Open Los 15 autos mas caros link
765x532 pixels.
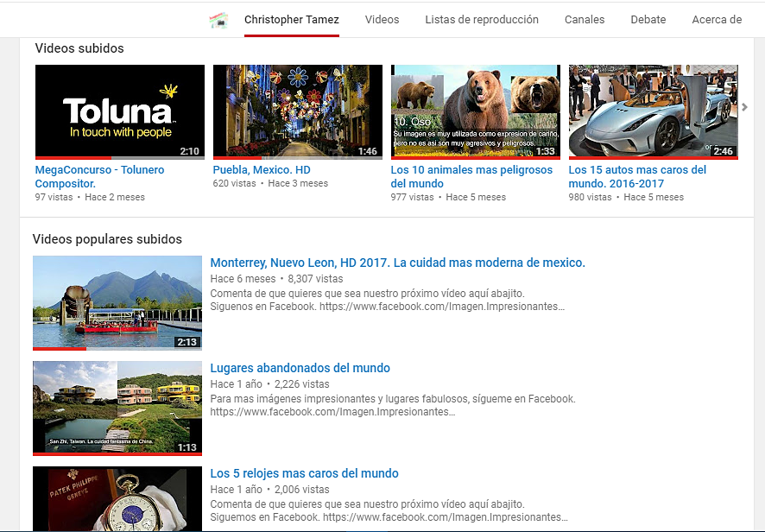point(637,177)
